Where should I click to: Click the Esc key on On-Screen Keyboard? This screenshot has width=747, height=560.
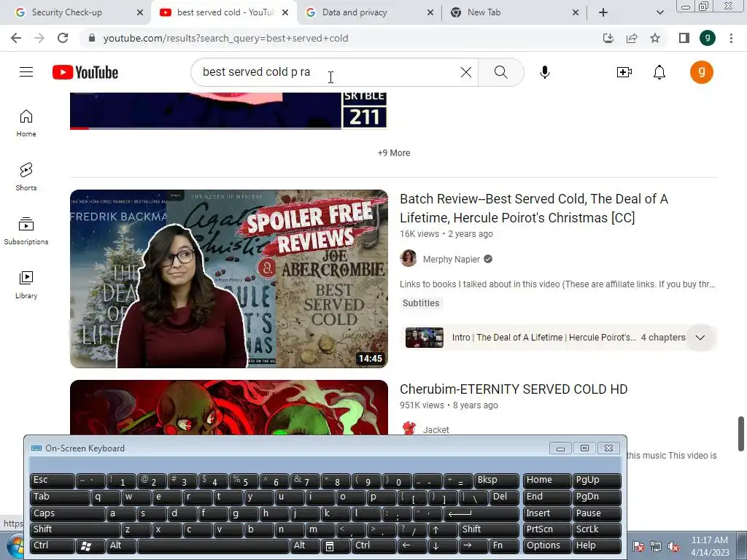(x=52, y=480)
